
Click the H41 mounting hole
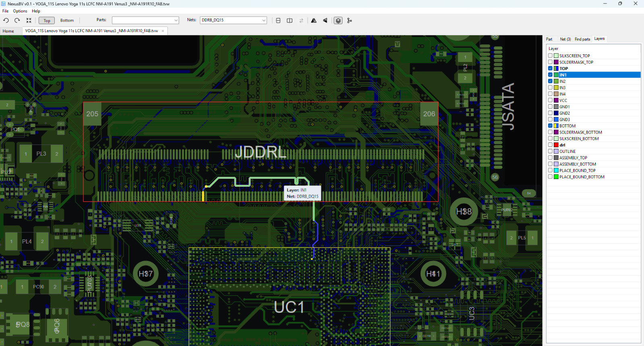pos(433,274)
